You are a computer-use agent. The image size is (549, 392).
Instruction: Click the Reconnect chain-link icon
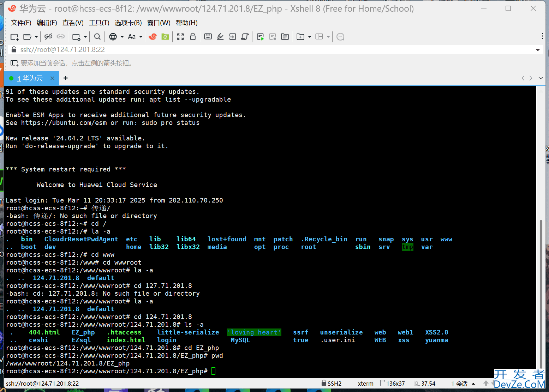click(x=61, y=36)
